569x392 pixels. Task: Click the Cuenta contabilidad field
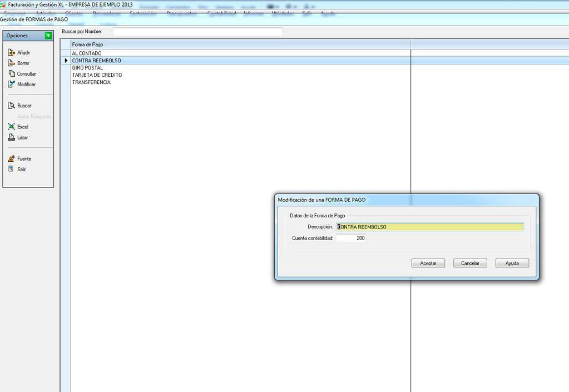tap(351, 238)
